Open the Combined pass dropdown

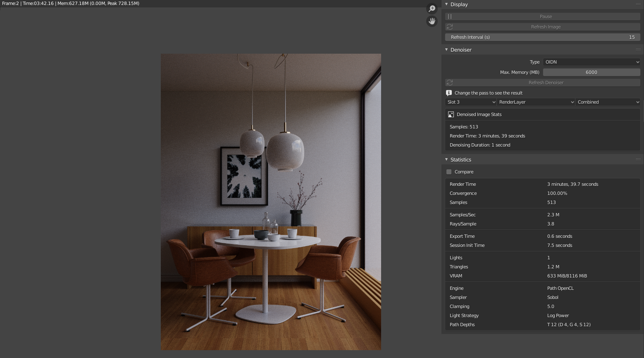click(608, 102)
